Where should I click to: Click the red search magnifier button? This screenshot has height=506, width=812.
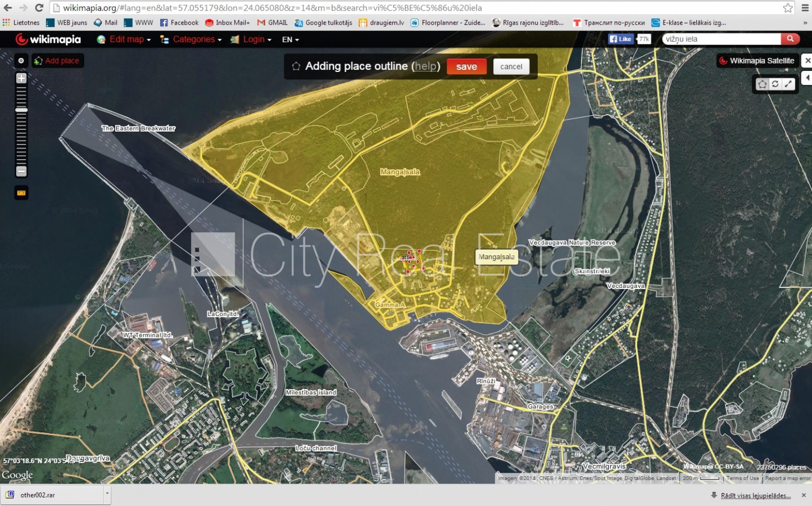[790, 39]
